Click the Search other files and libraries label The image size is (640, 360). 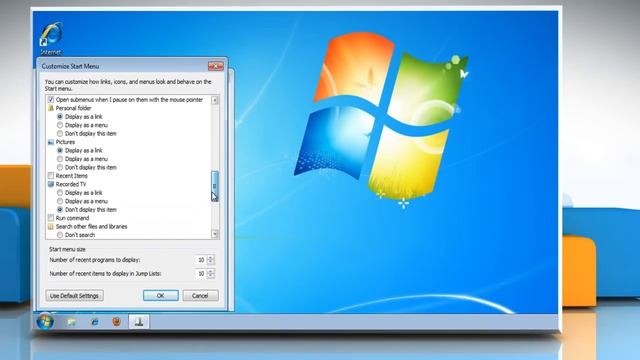[91, 227]
